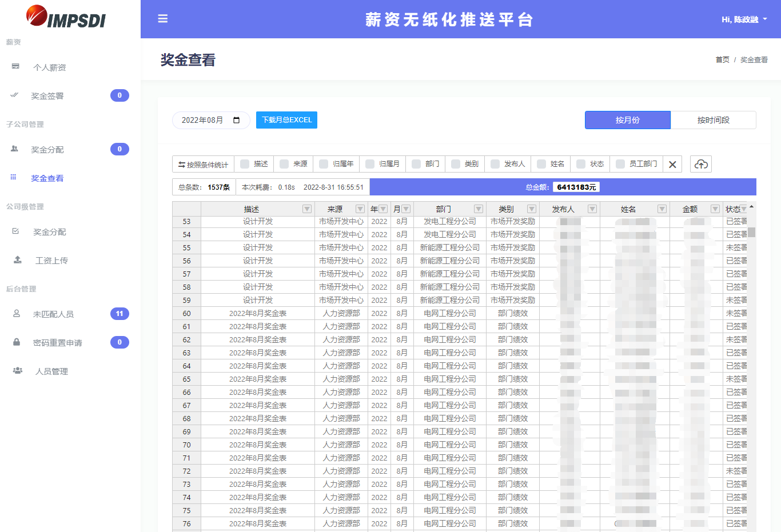Screen dimensions: 781x532
Task: Click the total amount 6413183元 value
Action: [576, 187]
